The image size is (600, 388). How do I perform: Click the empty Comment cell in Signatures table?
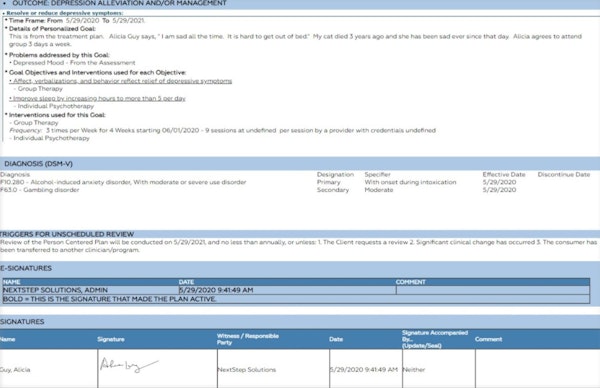click(538, 368)
